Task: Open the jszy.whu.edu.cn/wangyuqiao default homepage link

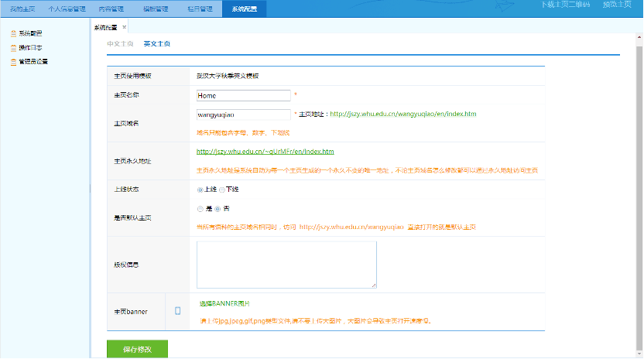Action: tap(351, 227)
